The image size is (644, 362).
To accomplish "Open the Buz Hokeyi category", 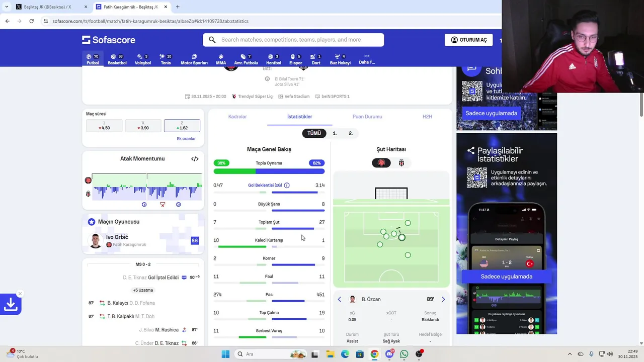I will tap(340, 59).
